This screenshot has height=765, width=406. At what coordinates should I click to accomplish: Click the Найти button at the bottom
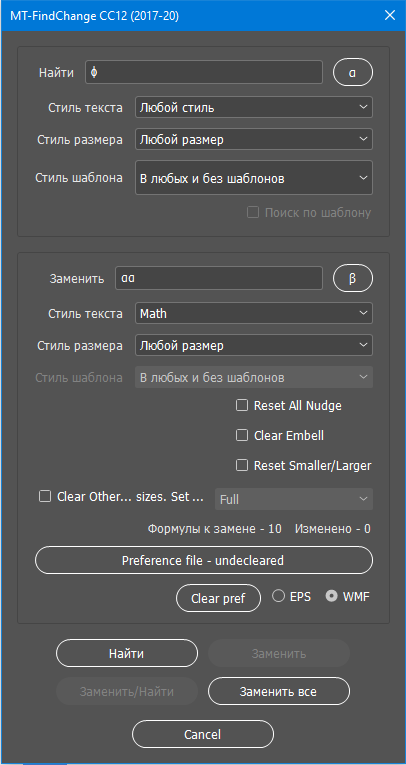127,653
